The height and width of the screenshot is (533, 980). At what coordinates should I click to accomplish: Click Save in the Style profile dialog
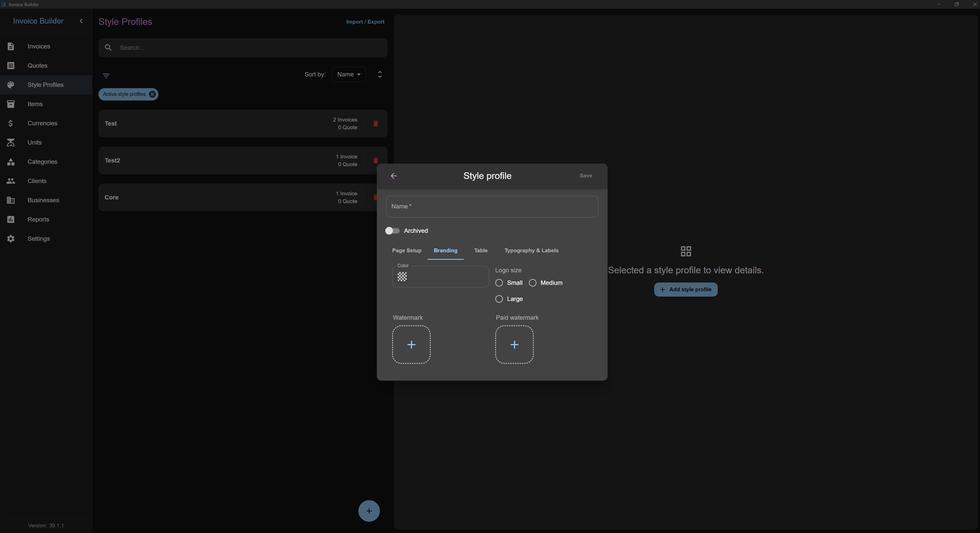point(585,176)
